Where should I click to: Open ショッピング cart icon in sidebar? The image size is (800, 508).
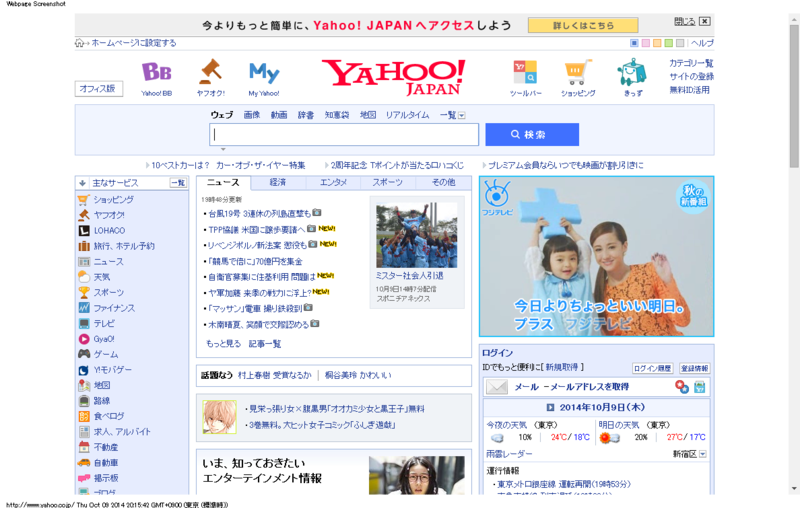tap(84, 199)
